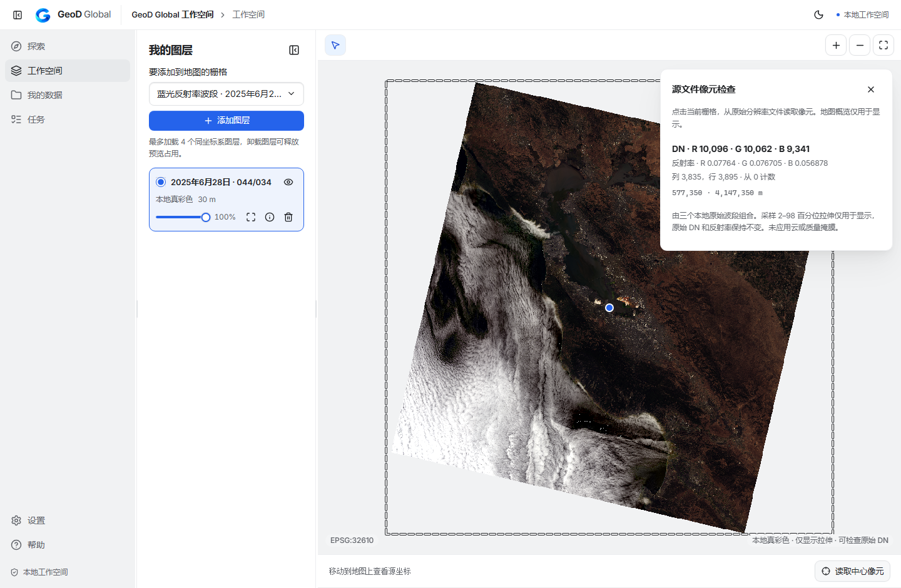Image resolution: width=901 pixels, height=588 pixels.
Task: Toggle dark mode moon icon
Action: pos(818,14)
